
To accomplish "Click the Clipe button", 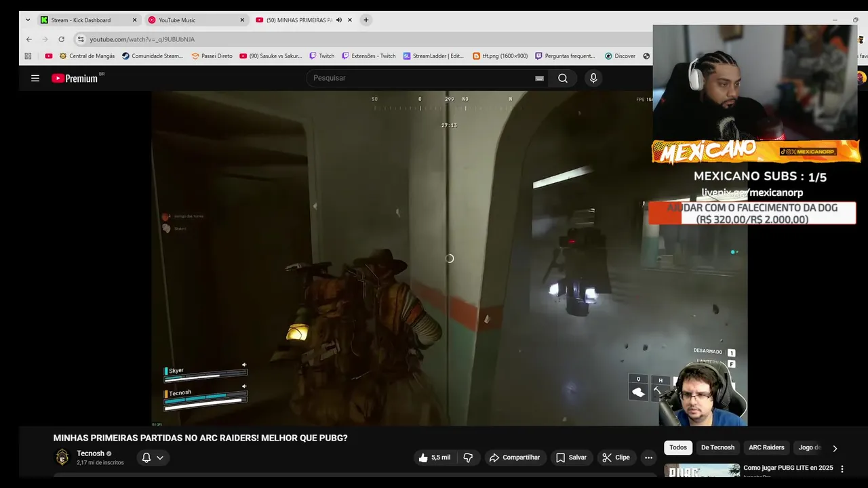I will click(616, 457).
